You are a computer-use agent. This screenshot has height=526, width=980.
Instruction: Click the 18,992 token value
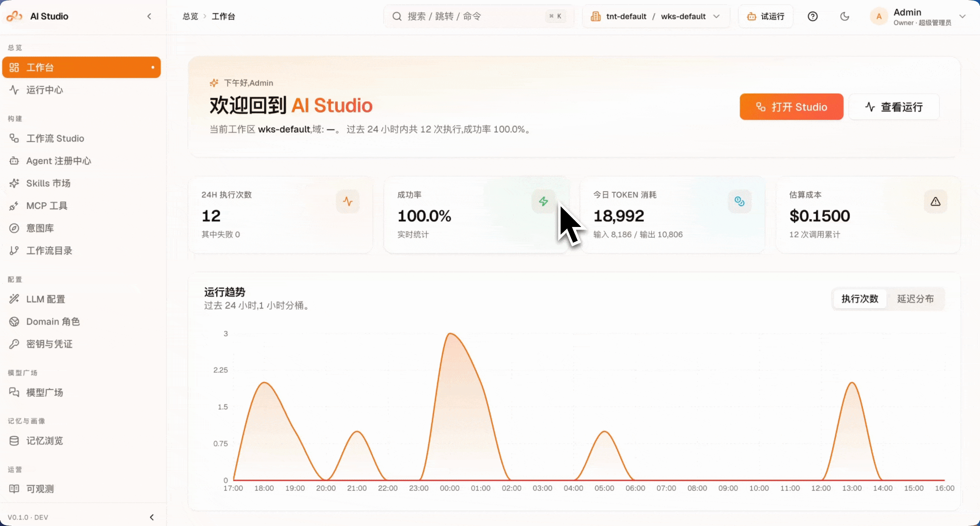(619, 216)
